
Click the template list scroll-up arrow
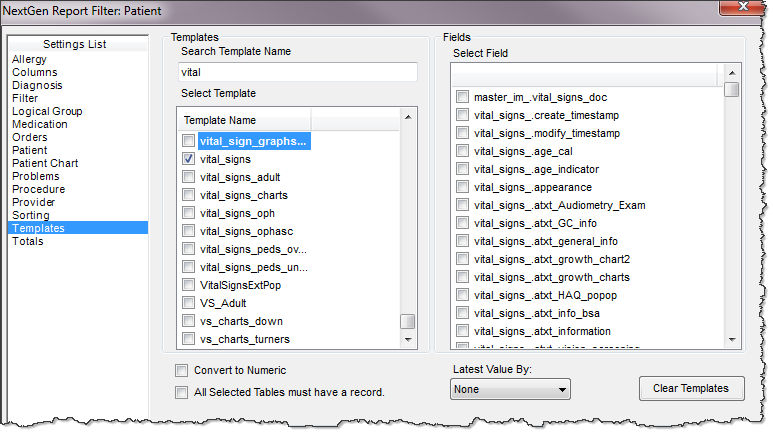(408, 117)
